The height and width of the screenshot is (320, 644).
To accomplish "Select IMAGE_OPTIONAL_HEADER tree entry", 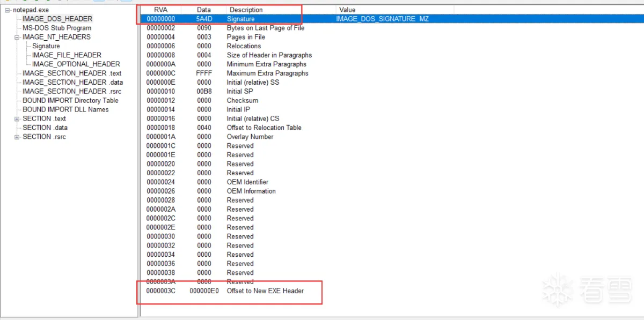I will 76,64.
